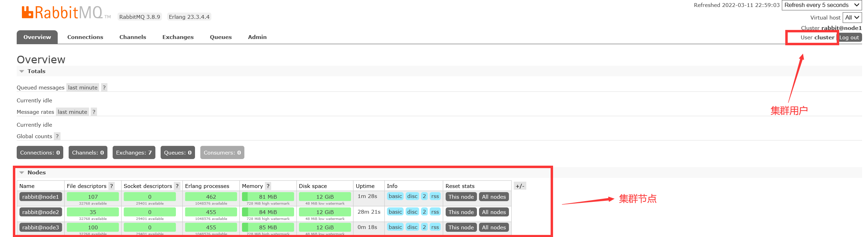Screen dimensions: 868x237
Task: Change Queued messages last minute range
Action: tap(83, 87)
